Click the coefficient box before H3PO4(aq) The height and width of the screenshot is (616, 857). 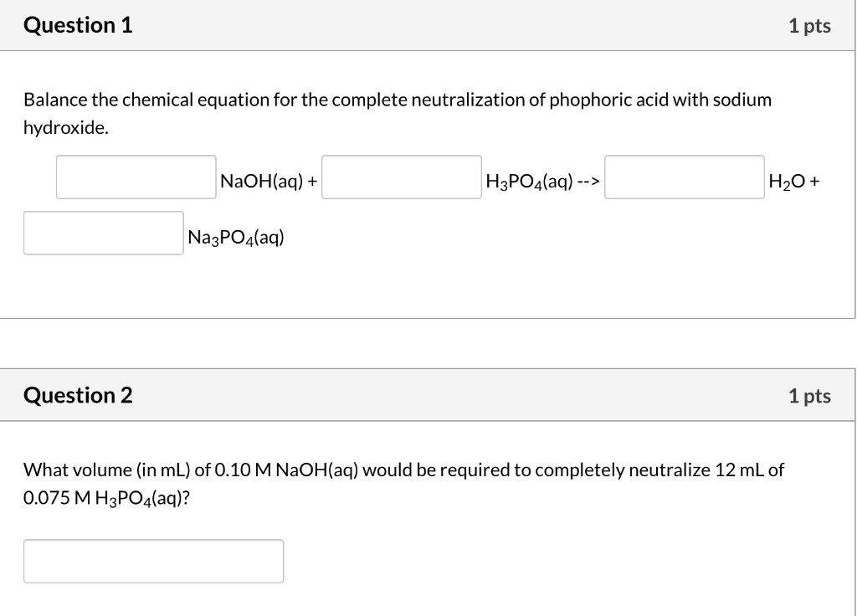(x=401, y=177)
